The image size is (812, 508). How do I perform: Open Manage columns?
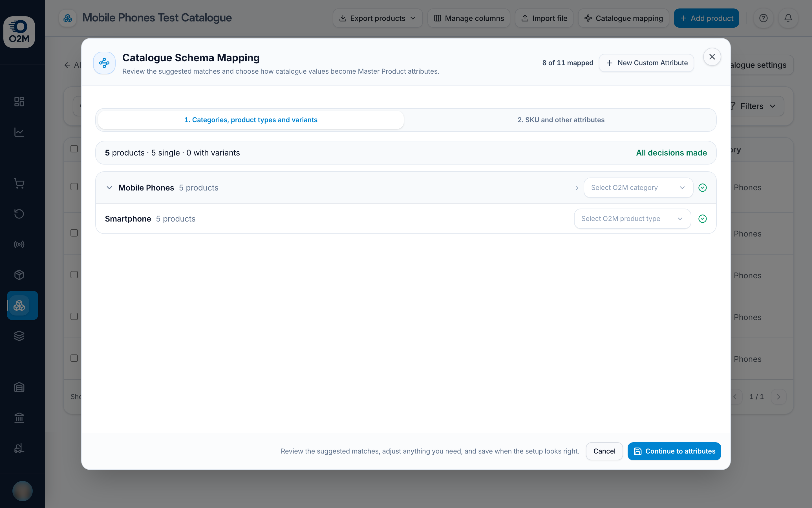click(x=469, y=18)
